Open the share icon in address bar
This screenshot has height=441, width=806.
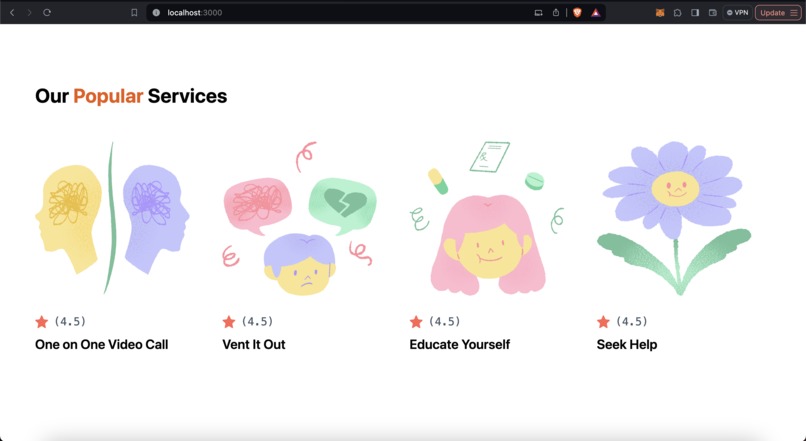click(x=556, y=12)
